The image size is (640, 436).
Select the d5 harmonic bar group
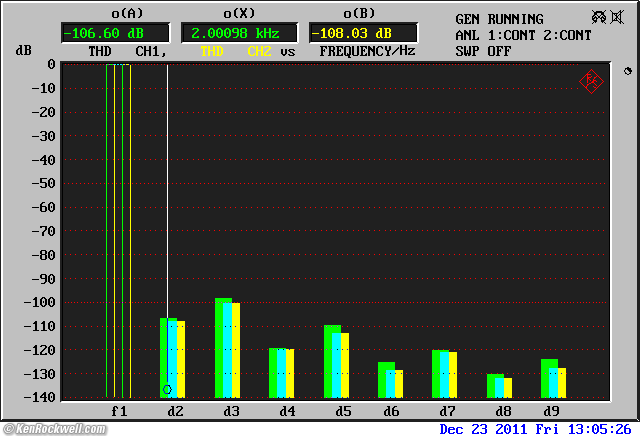tap(339, 361)
